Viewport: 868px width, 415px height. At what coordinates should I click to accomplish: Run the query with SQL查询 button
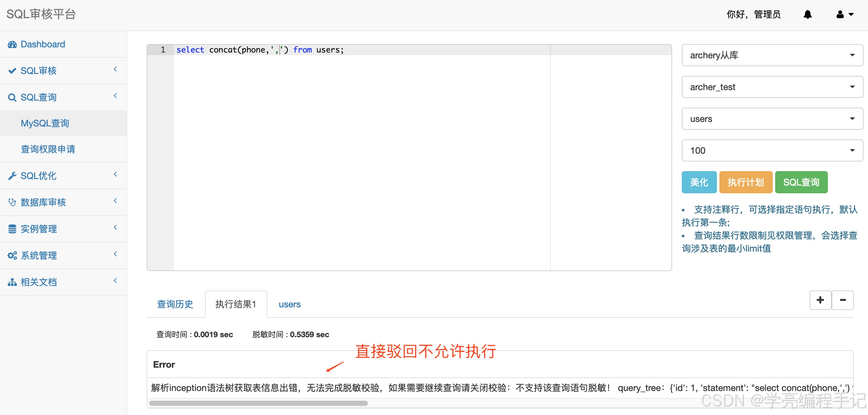[x=801, y=182]
